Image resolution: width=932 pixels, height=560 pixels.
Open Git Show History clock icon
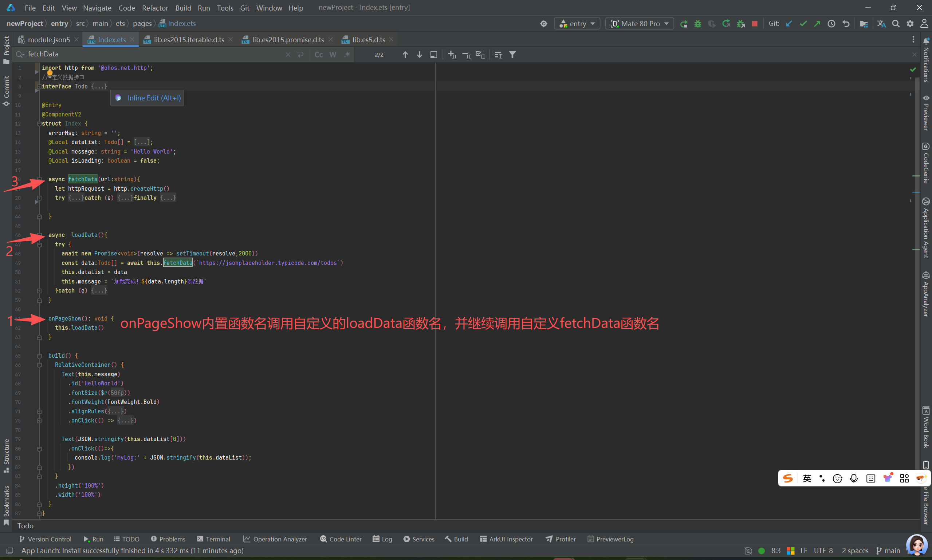pyautogui.click(x=831, y=24)
